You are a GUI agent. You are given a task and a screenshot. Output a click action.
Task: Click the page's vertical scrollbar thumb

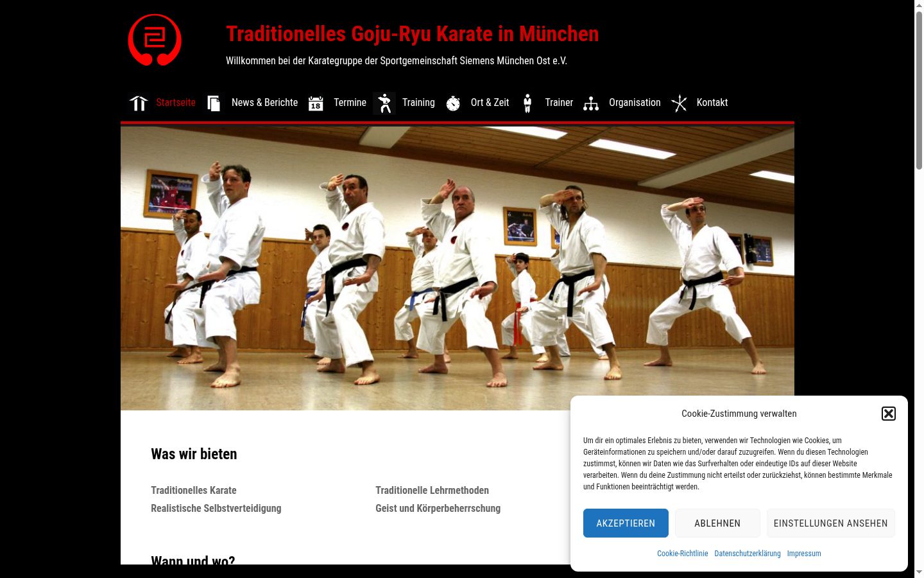[x=919, y=90]
